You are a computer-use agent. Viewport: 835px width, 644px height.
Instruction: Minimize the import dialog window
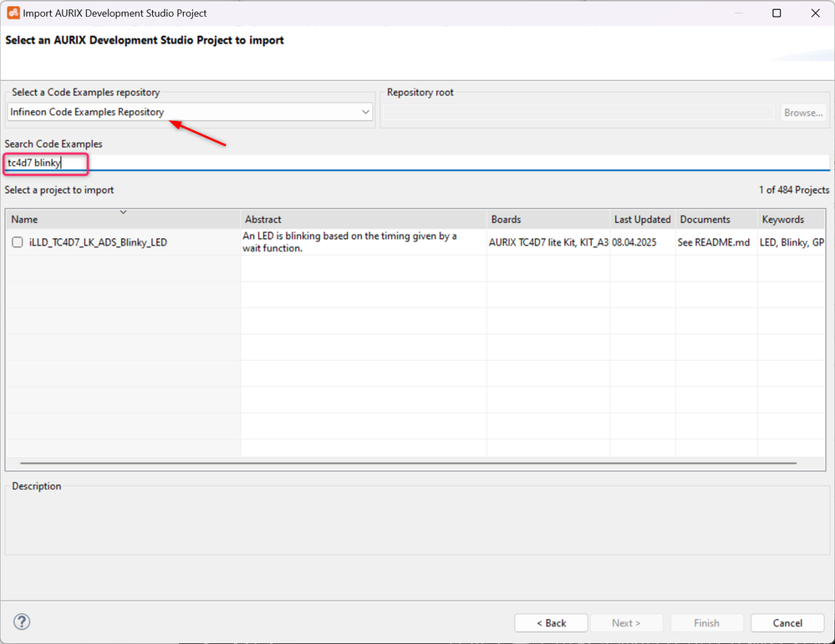coord(737,13)
